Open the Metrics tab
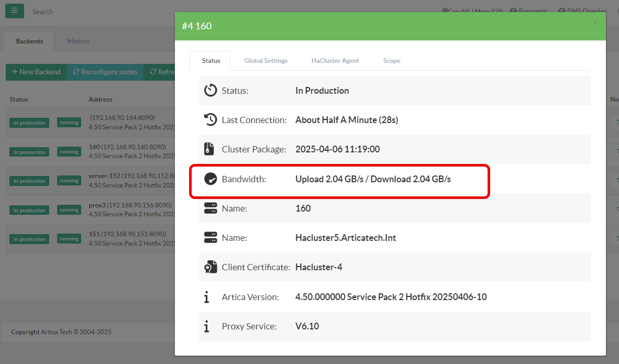 (79, 41)
